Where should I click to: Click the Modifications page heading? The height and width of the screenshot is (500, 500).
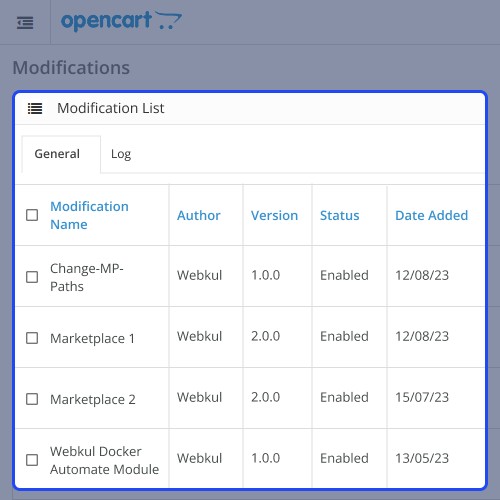[x=71, y=68]
